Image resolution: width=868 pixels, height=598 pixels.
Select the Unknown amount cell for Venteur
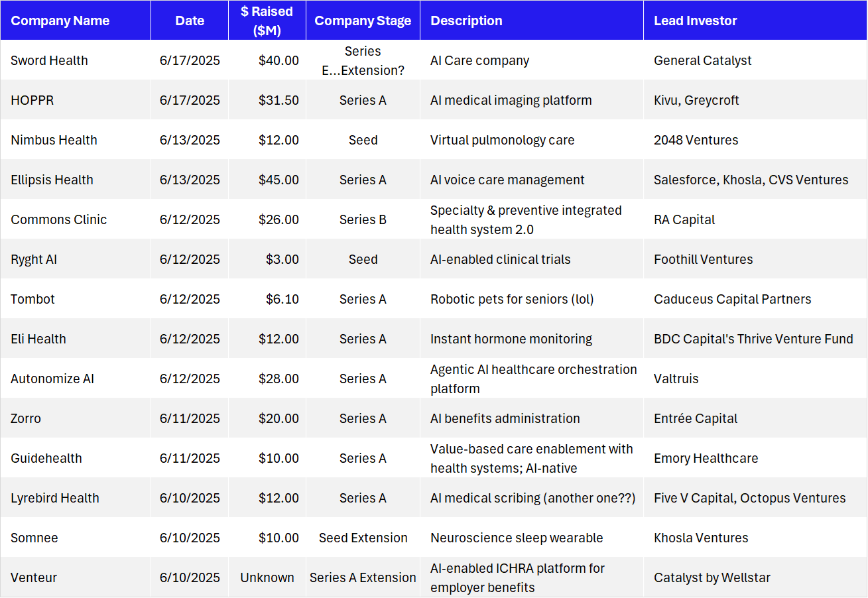tap(267, 577)
